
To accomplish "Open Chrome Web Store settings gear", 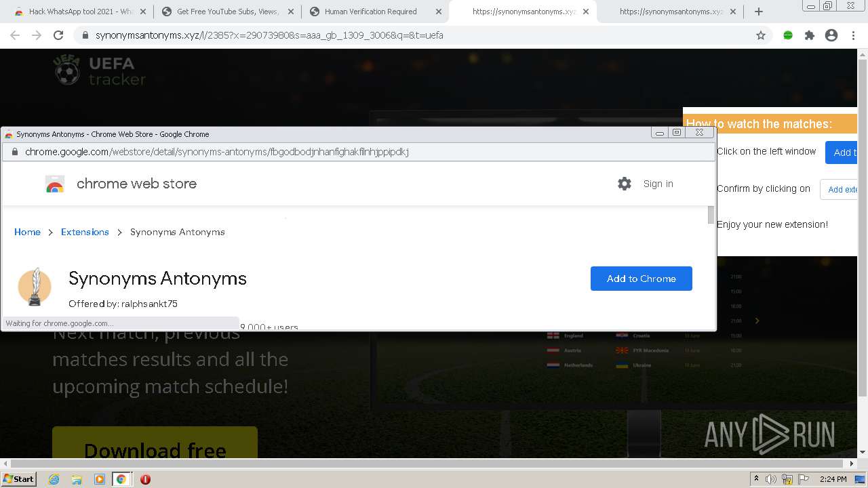I will click(x=625, y=184).
